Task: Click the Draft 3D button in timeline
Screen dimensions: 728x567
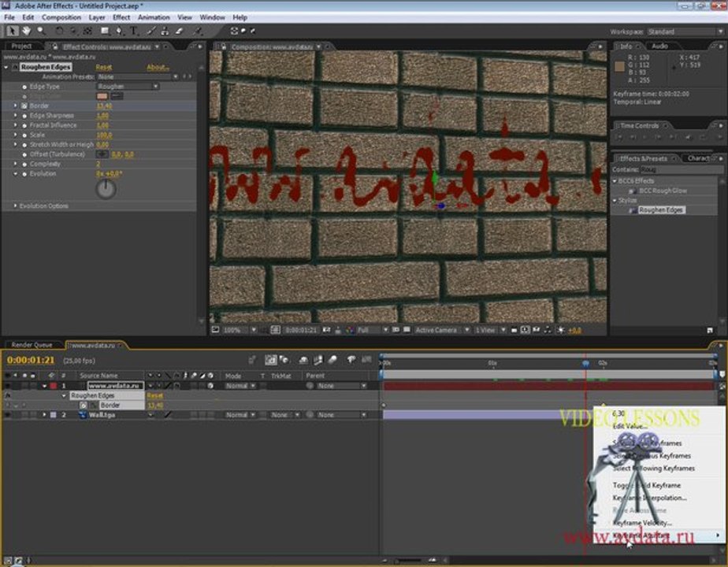Action: (284, 360)
